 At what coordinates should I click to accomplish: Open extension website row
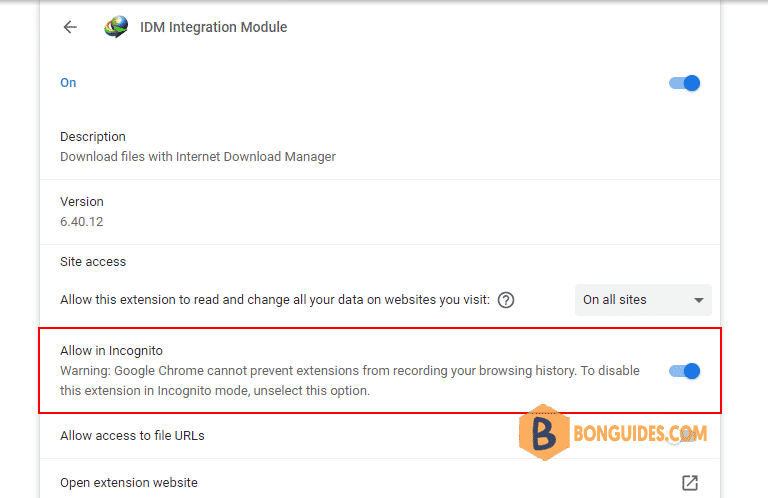[x=380, y=483]
